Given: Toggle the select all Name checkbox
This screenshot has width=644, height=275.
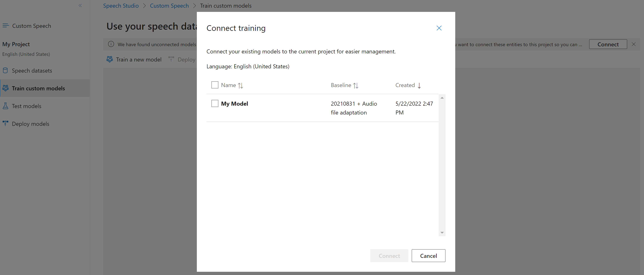Looking at the screenshot, I should (214, 84).
